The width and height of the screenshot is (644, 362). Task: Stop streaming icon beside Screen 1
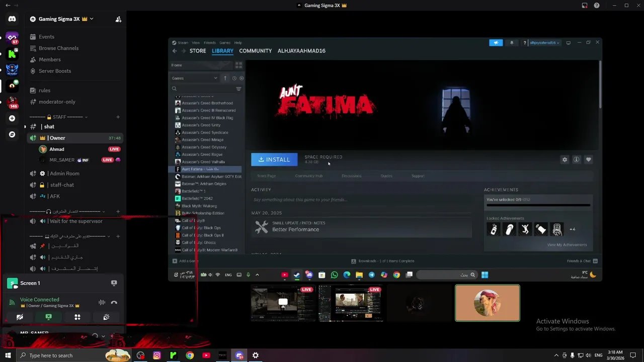pos(114,283)
